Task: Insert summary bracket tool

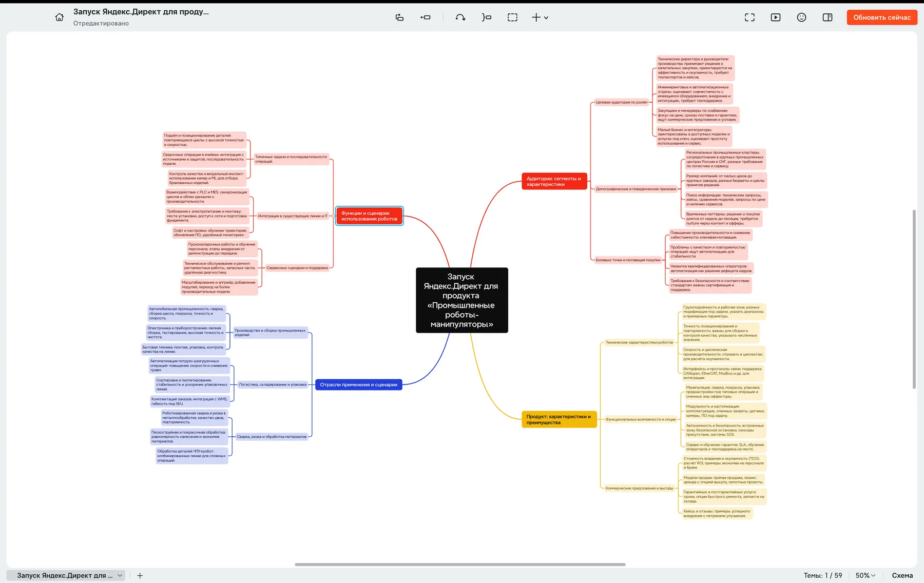Action: [x=486, y=17]
